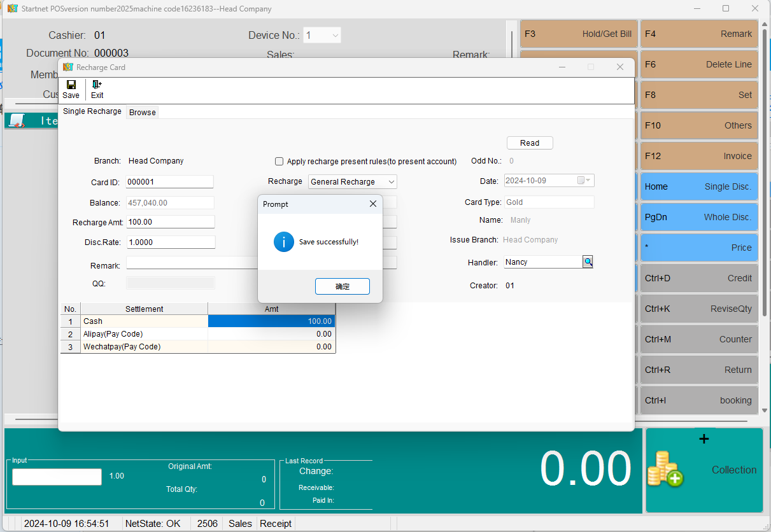This screenshot has width=771, height=532.
Task: Click the Ctrl+K ReviseQty button
Action: 699,309
